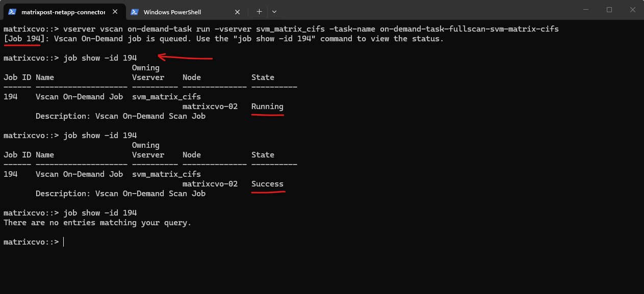Click the underlined [Job 194] text

pos(22,39)
